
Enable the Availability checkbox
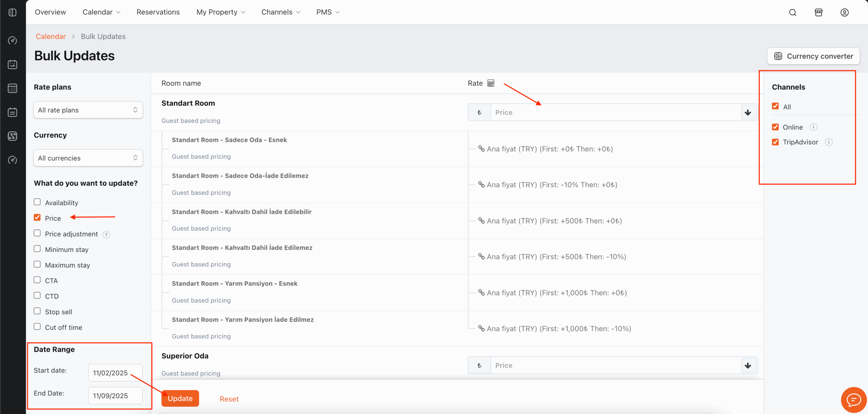click(x=37, y=202)
